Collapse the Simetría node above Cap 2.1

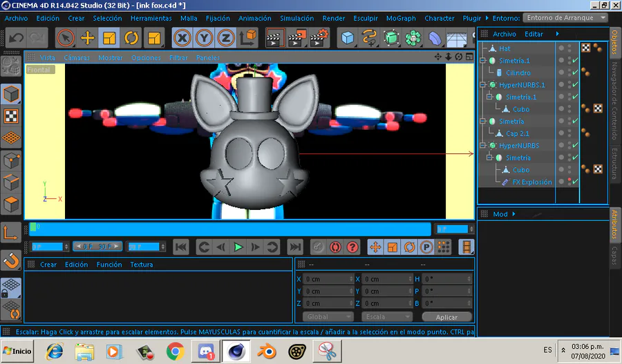(x=483, y=121)
